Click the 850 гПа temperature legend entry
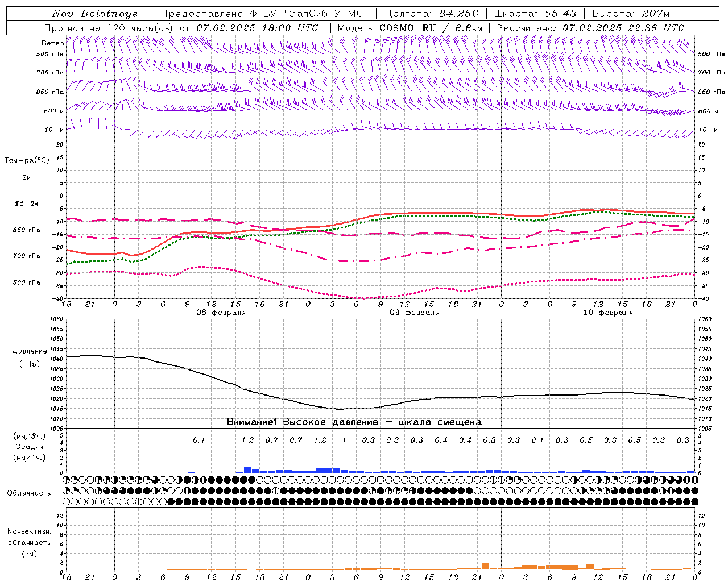This screenshot has height=582, width=728. tap(26, 230)
